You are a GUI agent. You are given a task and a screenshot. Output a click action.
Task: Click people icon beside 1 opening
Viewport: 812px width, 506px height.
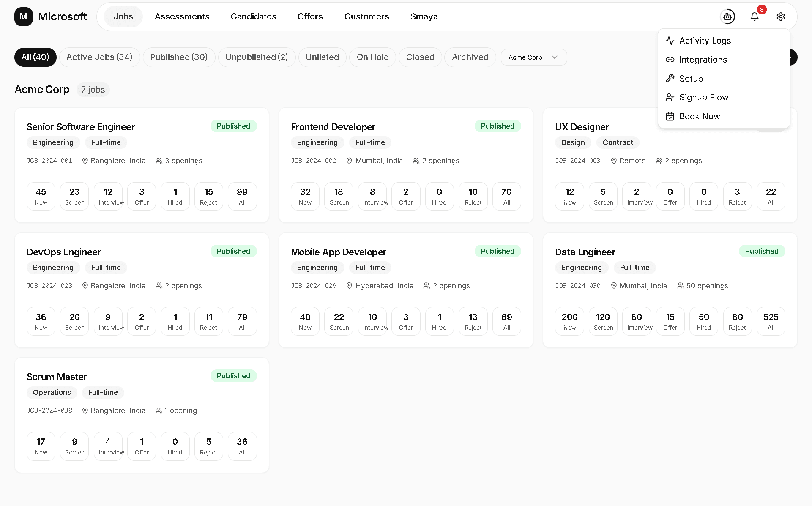(x=159, y=410)
